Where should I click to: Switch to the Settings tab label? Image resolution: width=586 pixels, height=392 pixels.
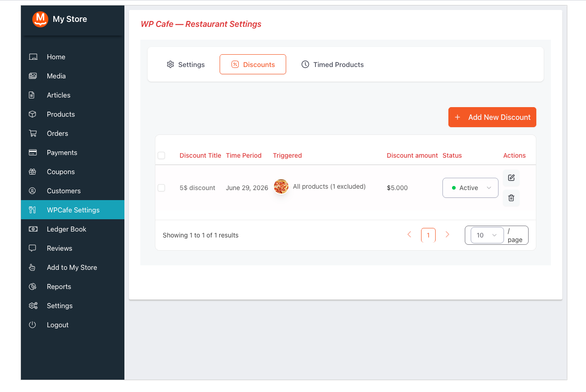[x=191, y=65]
